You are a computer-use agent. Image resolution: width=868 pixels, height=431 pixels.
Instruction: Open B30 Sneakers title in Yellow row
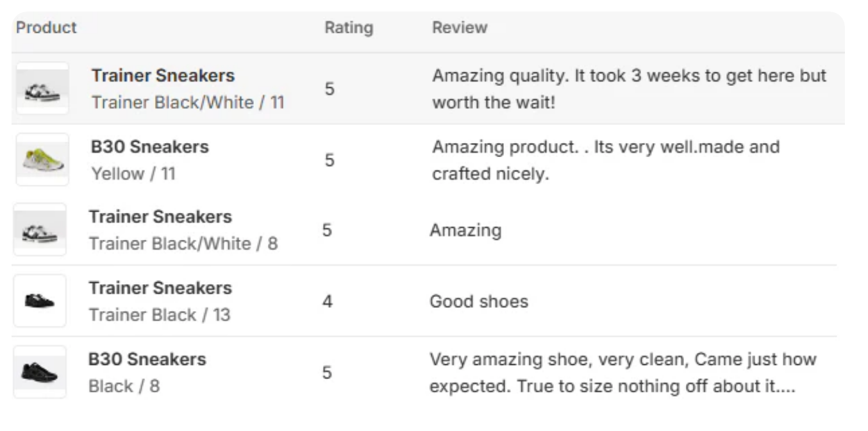[150, 147]
